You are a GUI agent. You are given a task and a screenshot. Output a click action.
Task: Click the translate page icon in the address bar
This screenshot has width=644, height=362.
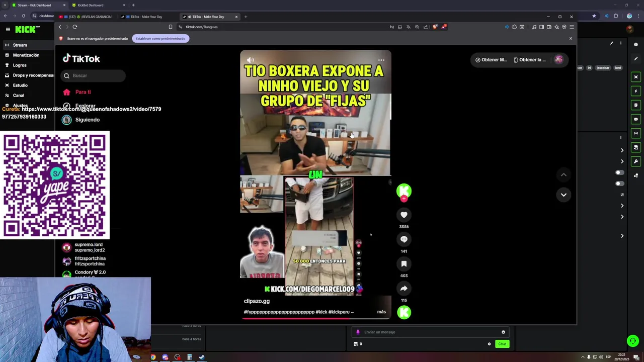click(x=409, y=27)
